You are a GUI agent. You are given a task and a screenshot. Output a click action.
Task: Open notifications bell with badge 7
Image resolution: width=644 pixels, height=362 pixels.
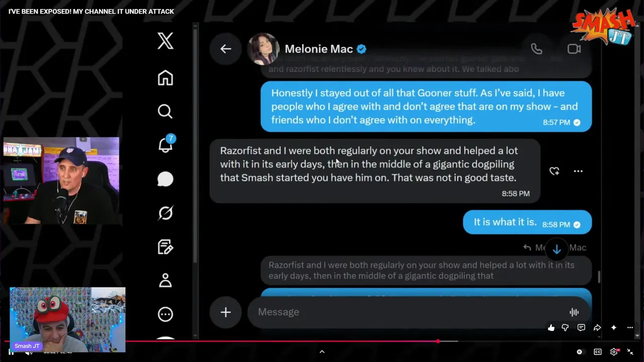pos(166,144)
